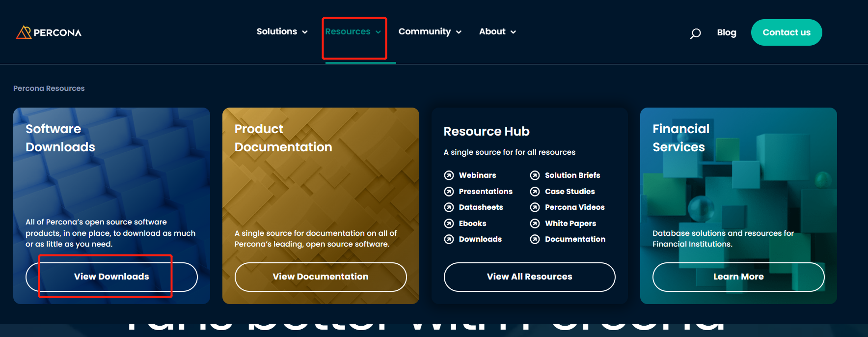Open the Presentations link
Image resolution: width=868 pixels, height=337 pixels.
(486, 192)
